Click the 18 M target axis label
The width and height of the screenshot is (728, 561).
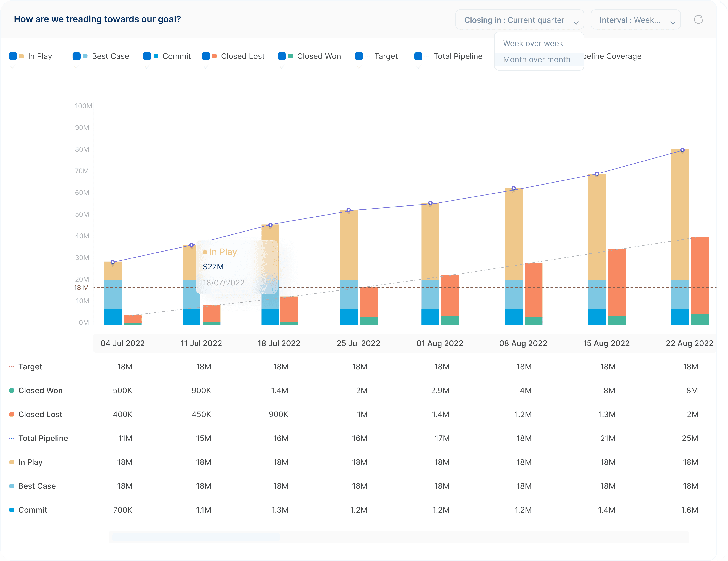(81, 288)
